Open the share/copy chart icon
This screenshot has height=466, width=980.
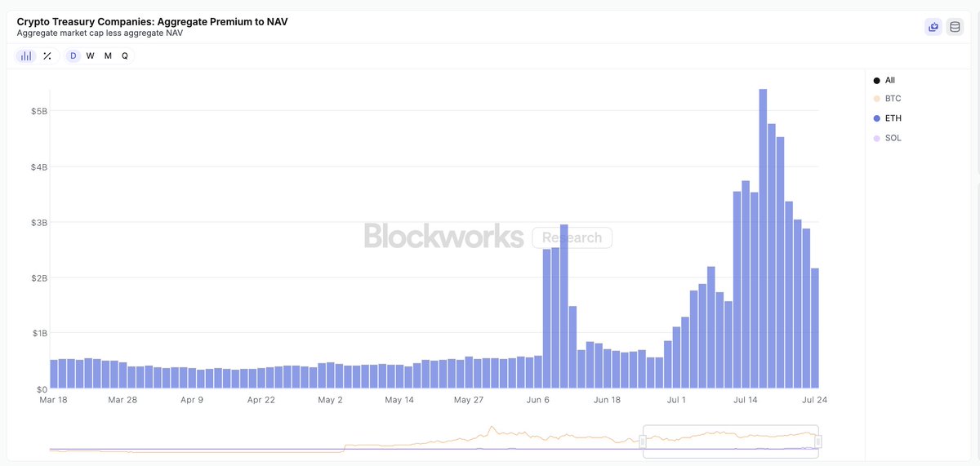tap(933, 27)
